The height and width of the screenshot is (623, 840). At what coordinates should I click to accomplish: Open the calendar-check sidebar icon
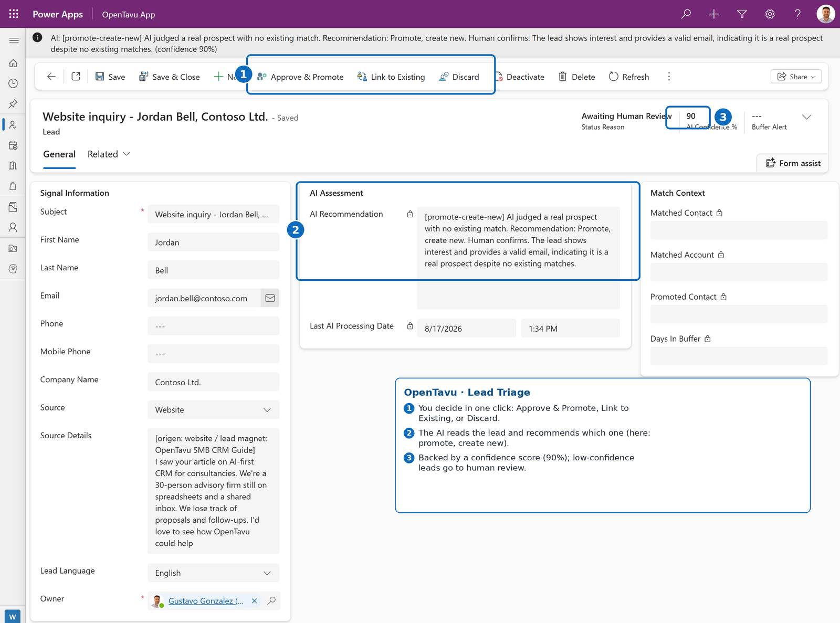tap(13, 145)
